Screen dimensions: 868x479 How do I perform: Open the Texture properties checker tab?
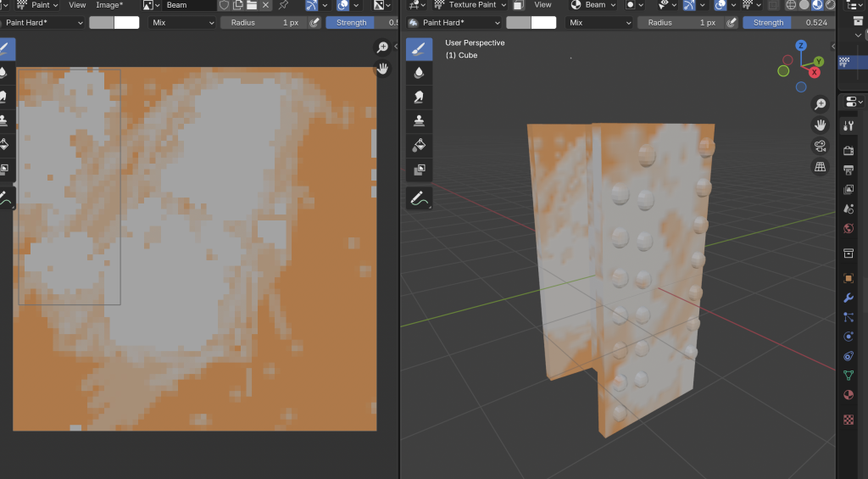[x=849, y=419]
